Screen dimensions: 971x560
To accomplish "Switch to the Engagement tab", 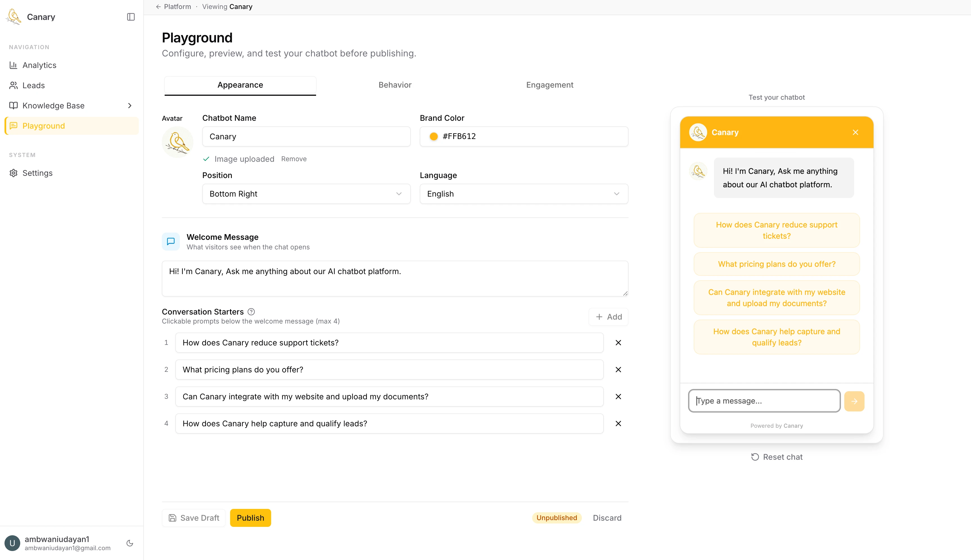I will click(x=549, y=85).
